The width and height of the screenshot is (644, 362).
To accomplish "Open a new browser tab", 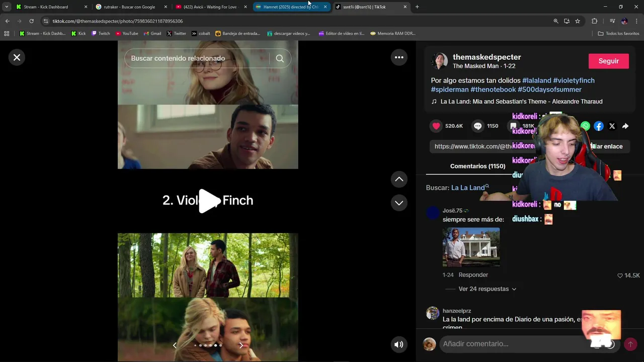I will click(417, 7).
